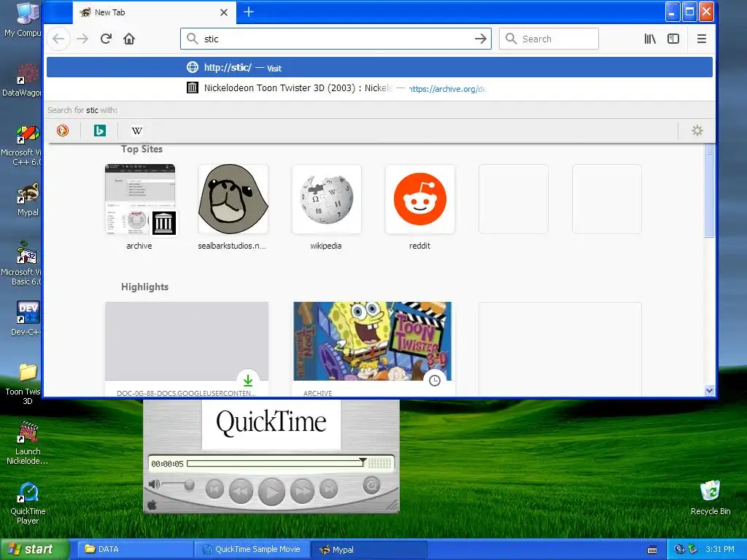Select the Toon Twister 3D folder
The width and height of the screenshot is (747, 560).
coord(24,384)
